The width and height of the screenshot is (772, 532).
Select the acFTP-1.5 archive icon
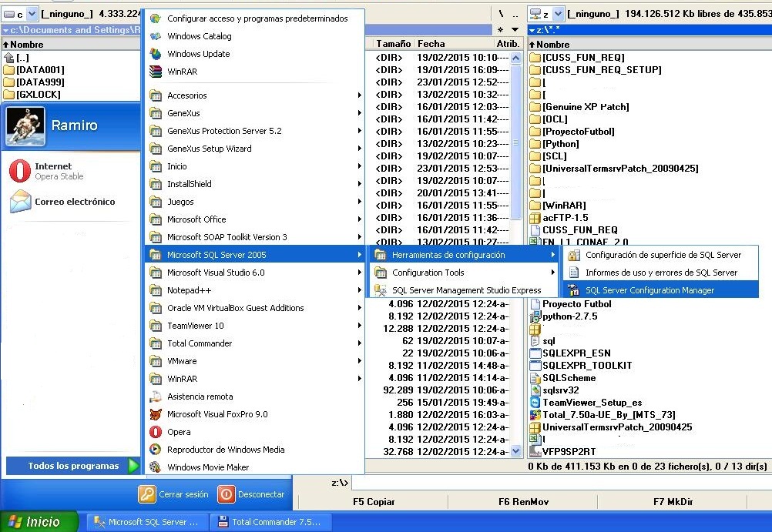535,218
